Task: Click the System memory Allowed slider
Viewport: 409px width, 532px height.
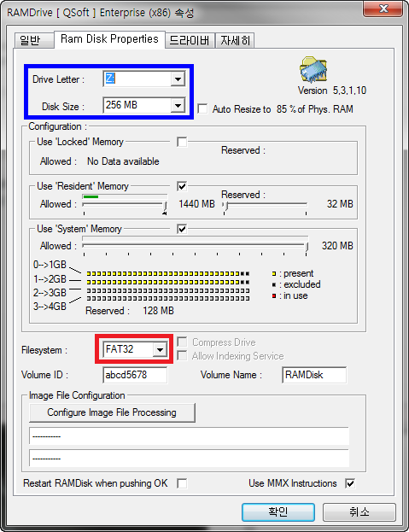Action: point(196,247)
